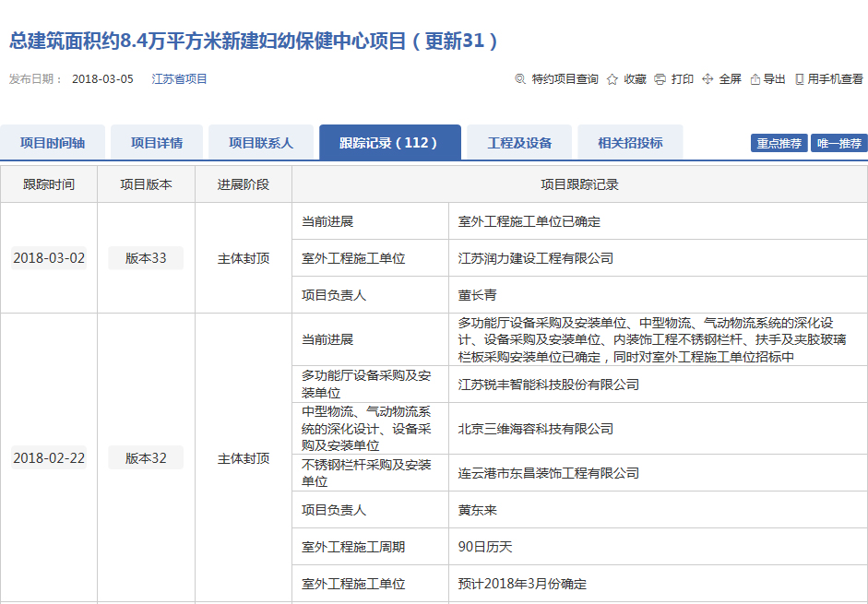Select the 跟踪记录（112） tab

[x=389, y=143]
